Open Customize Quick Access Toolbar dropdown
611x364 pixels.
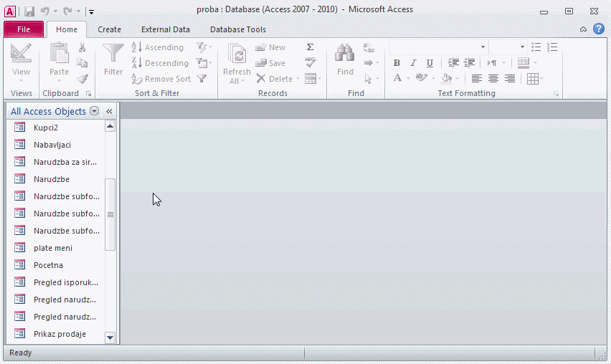click(91, 12)
